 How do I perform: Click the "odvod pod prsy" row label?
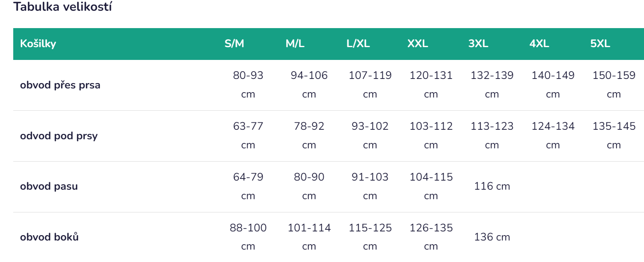[x=59, y=136]
